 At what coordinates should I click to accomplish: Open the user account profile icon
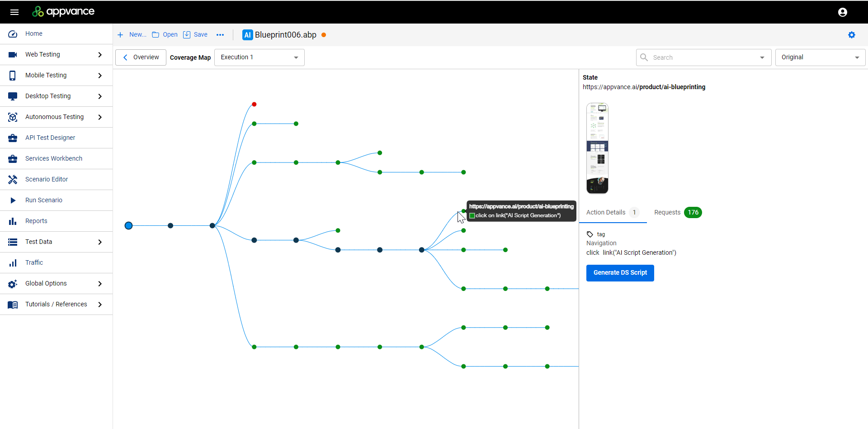843,12
